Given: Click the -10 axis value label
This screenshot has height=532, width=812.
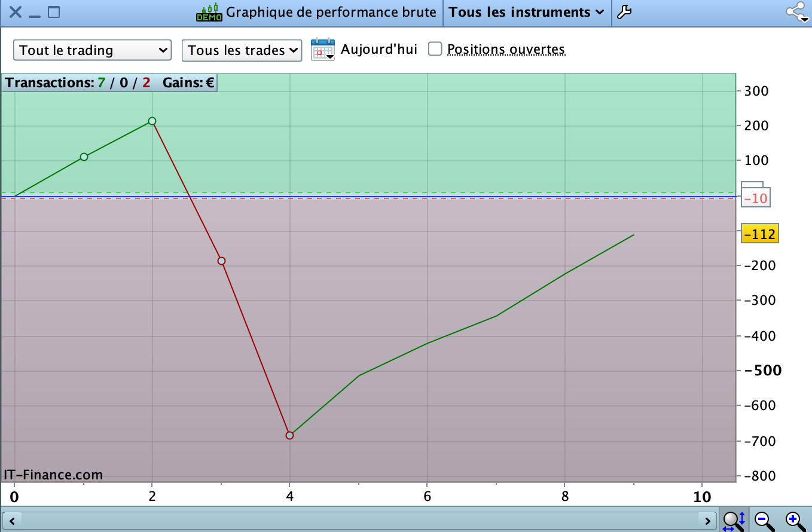Looking at the screenshot, I should tap(756, 198).
